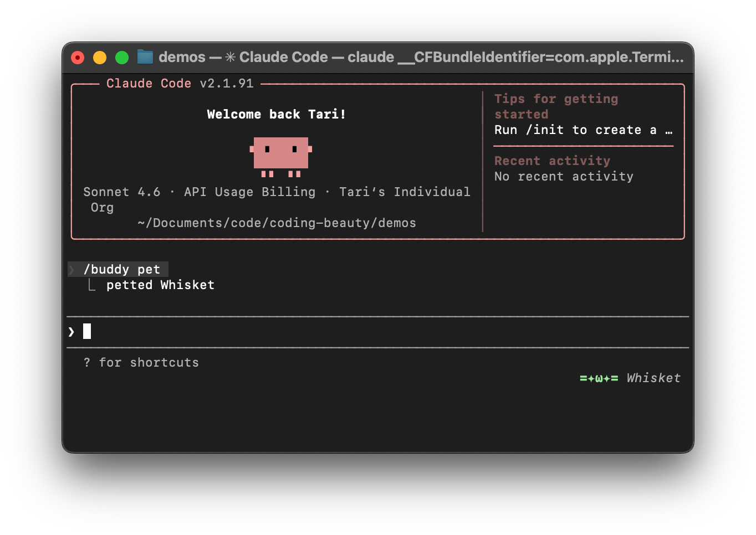Click the prompt chevron beside the input cursor
Screen dimensions: 756x535
pyautogui.click(x=71, y=332)
